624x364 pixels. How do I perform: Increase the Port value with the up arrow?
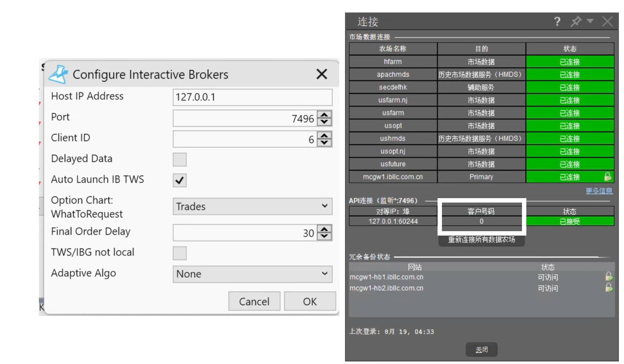(324, 114)
